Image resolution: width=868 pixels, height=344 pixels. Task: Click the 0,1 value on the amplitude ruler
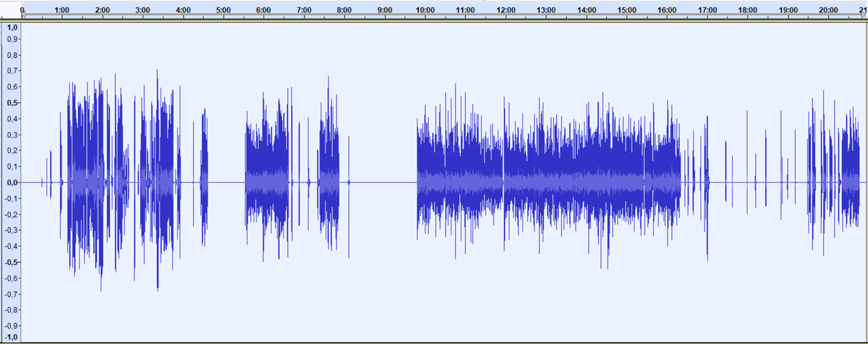click(x=12, y=167)
